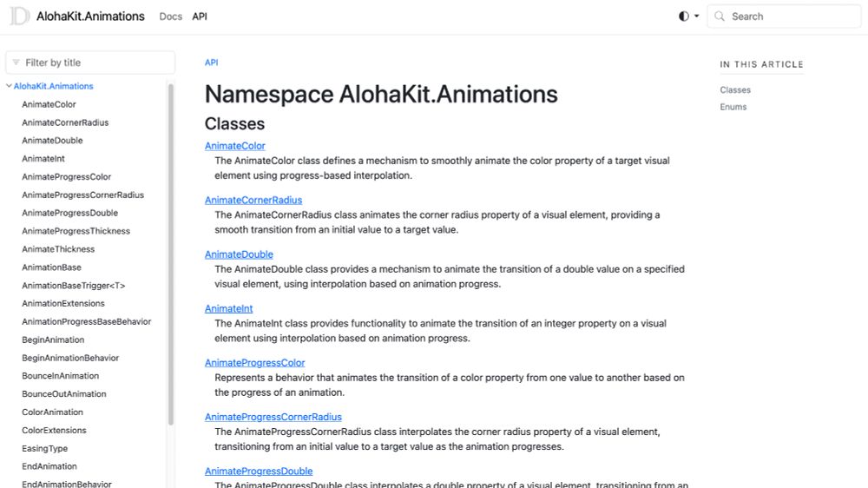Image resolution: width=868 pixels, height=488 pixels.
Task: Click the filter icon in sidebar
Action: click(x=16, y=63)
